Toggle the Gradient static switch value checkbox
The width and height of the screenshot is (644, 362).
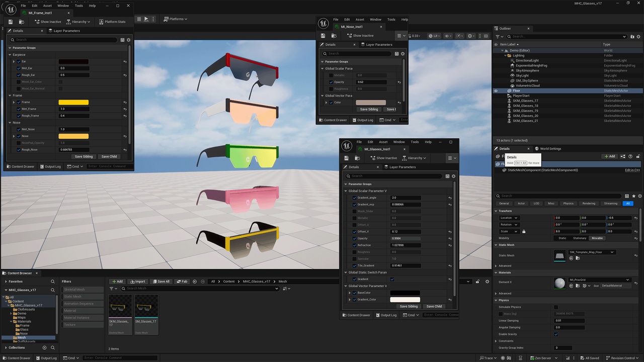click(392, 279)
